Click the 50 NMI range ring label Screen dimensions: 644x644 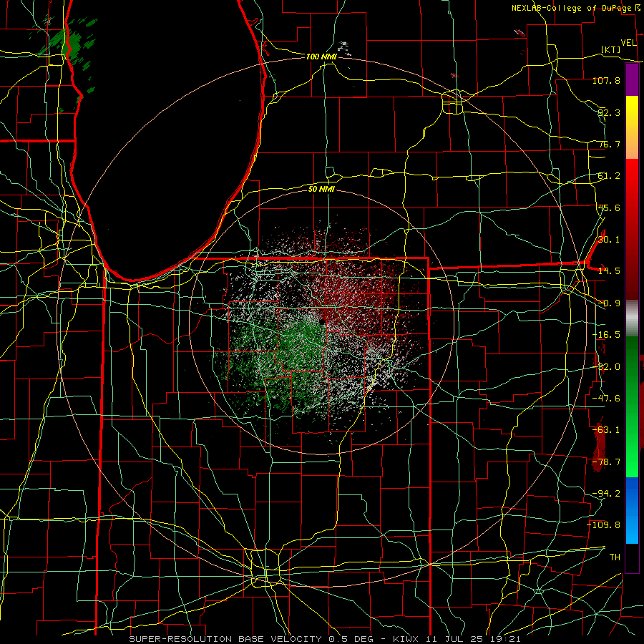pyautogui.click(x=321, y=189)
